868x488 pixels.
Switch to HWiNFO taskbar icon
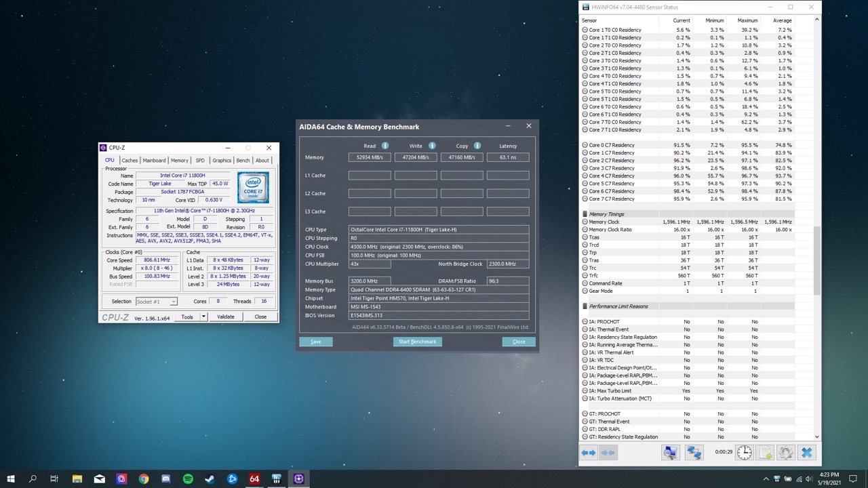(277, 479)
